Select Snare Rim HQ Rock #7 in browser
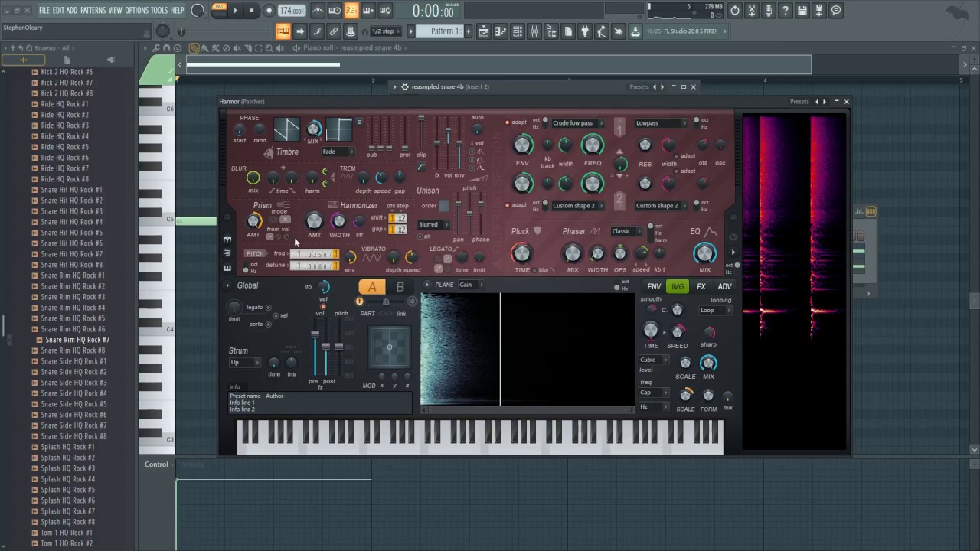 [x=77, y=340]
